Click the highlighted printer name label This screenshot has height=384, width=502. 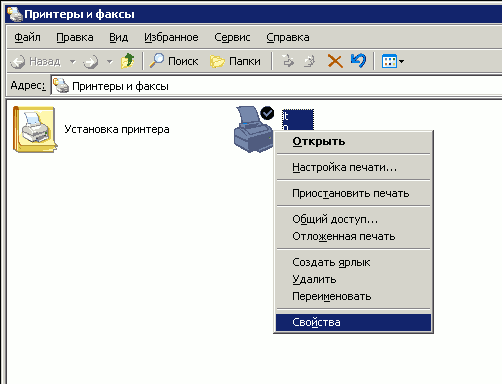pos(298,120)
